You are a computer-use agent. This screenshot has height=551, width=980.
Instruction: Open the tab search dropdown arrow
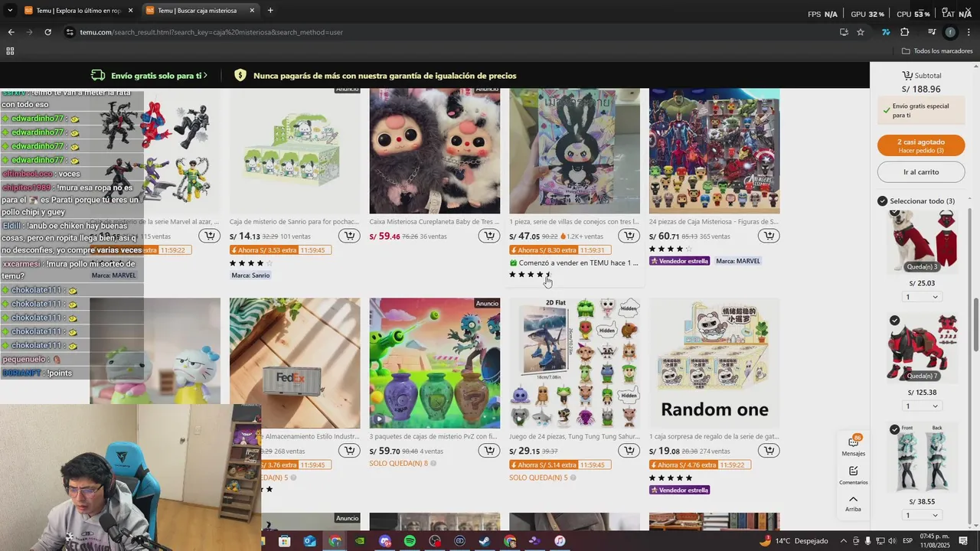point(10,11)
